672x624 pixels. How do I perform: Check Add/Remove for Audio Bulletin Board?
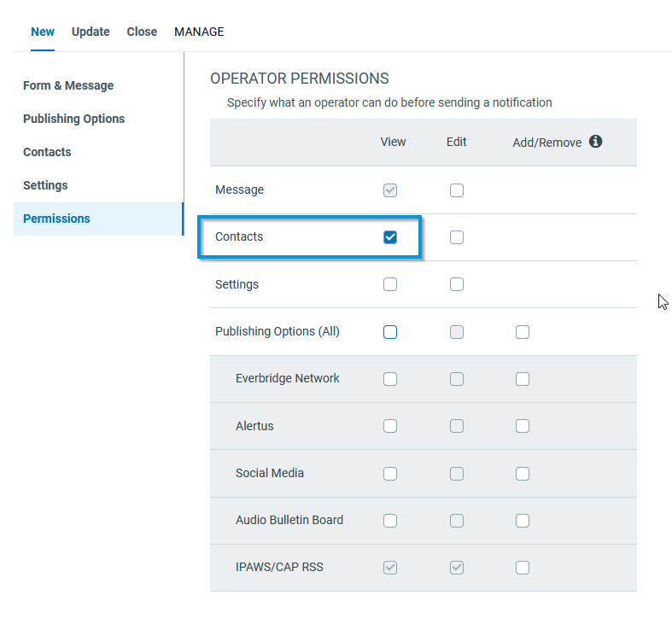[x=523, y=521]
